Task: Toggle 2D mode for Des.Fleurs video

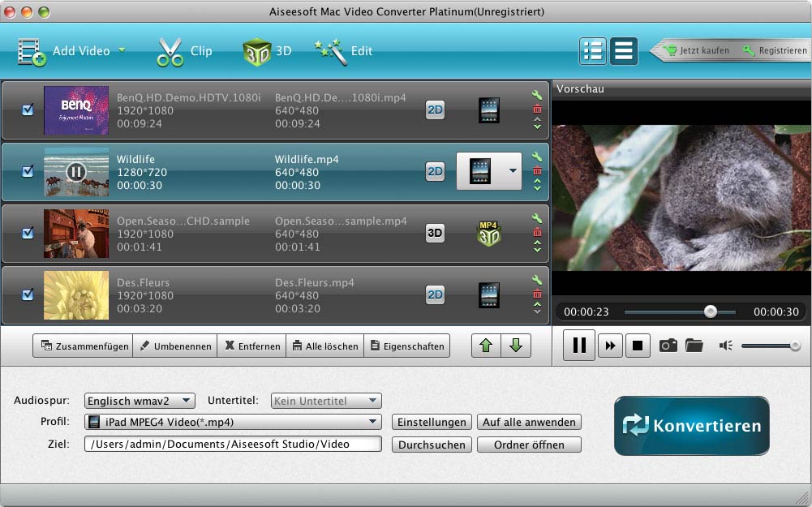Action: pyautogui.click(x=435, y=294)
